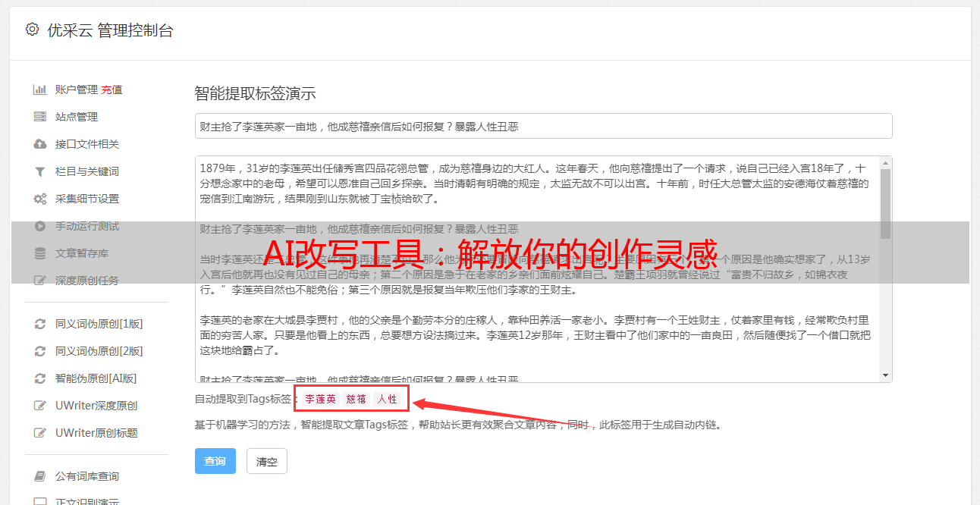
Task: Click the textarea scrollbar thumb
Action: pos(885,205)
